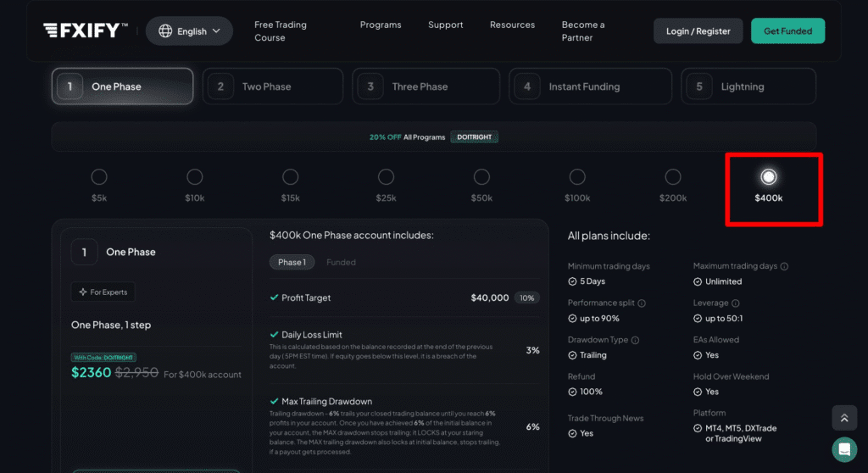Open the live chat widget
868x473 pixels.
tap(844, 449)
